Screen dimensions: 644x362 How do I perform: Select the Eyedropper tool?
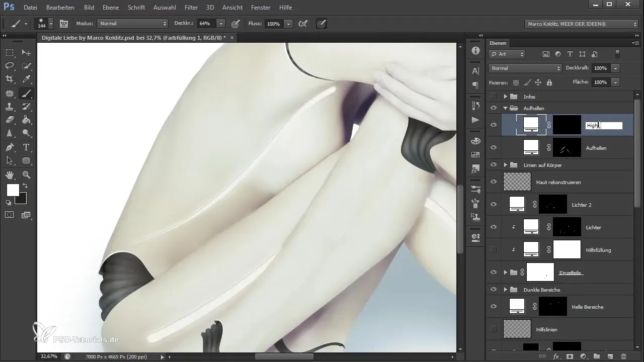(x=27, y=79)
